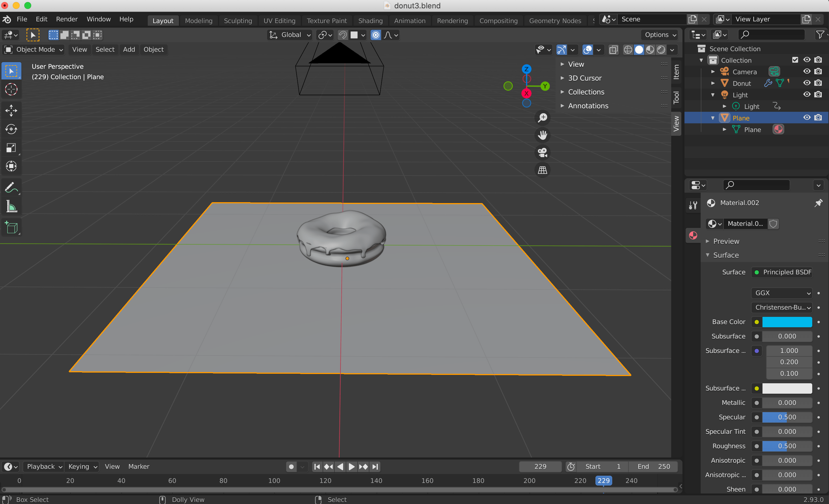
Task: Hide the Plane object with its eye toggle
Action: pos(806,117)
